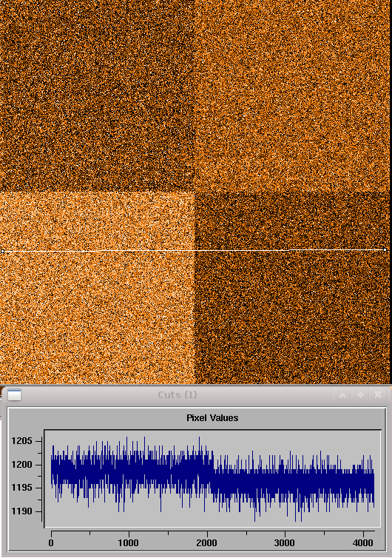Click the dark upper-left image quadrant
Image resolution: width=392 pixels, height=558 pixels.
(97, 96)
